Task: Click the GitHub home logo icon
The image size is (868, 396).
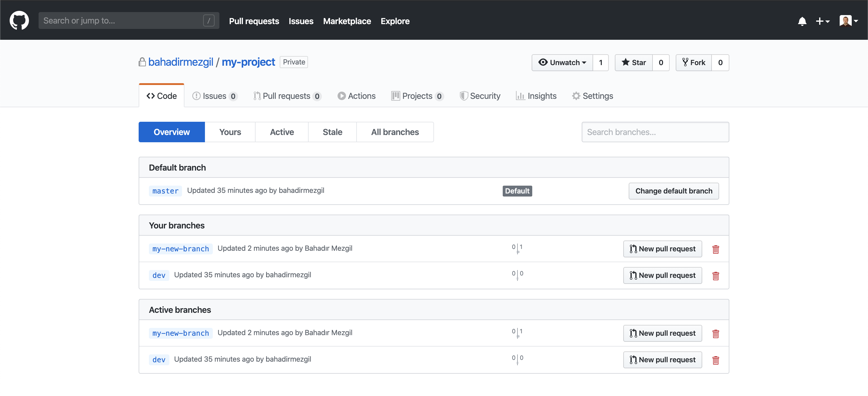Action: (x=20, y=20)
